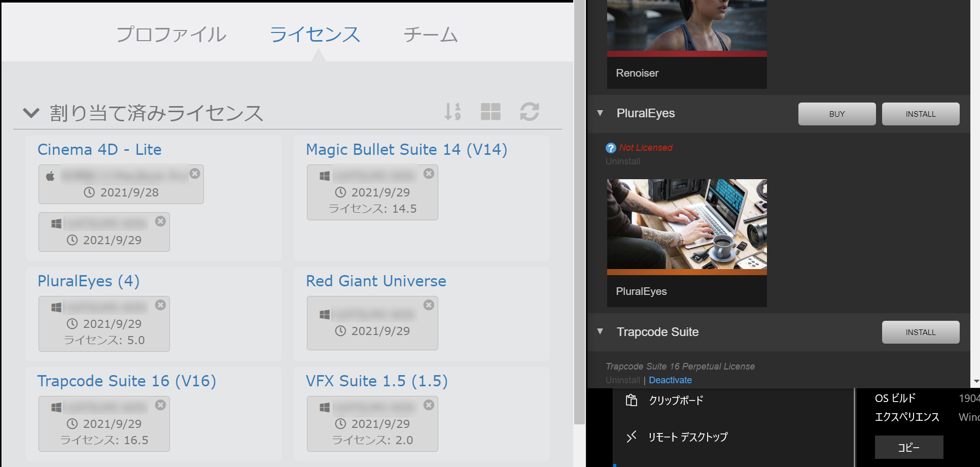Click the コピー button
980x467 pixels.
tap(908, 447)
